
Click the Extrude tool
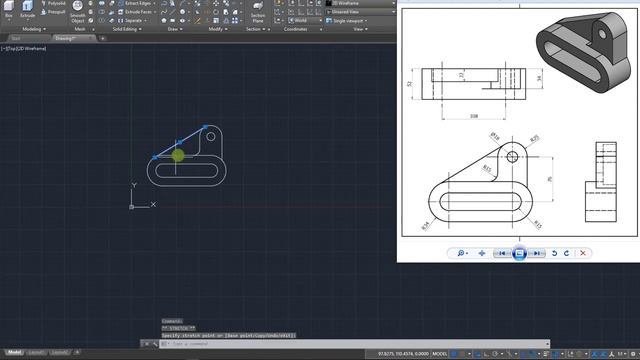27,9
